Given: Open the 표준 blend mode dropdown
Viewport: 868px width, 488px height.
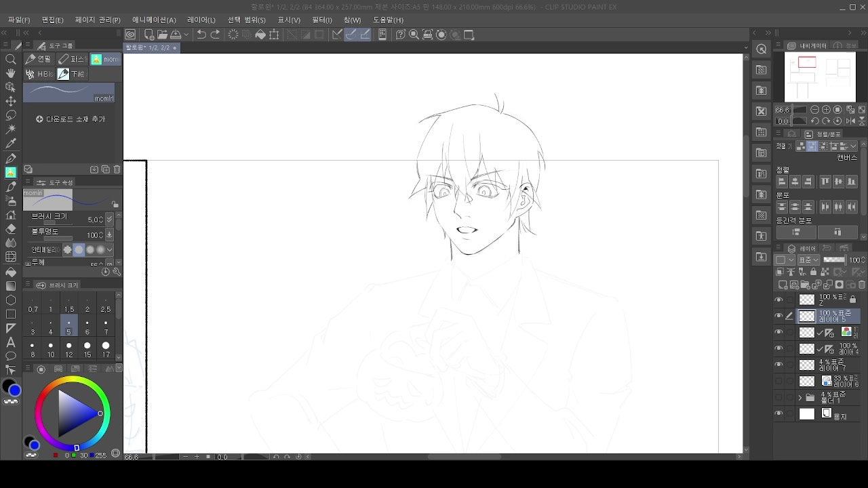Looking at the screenshot, I should point(809,260).
